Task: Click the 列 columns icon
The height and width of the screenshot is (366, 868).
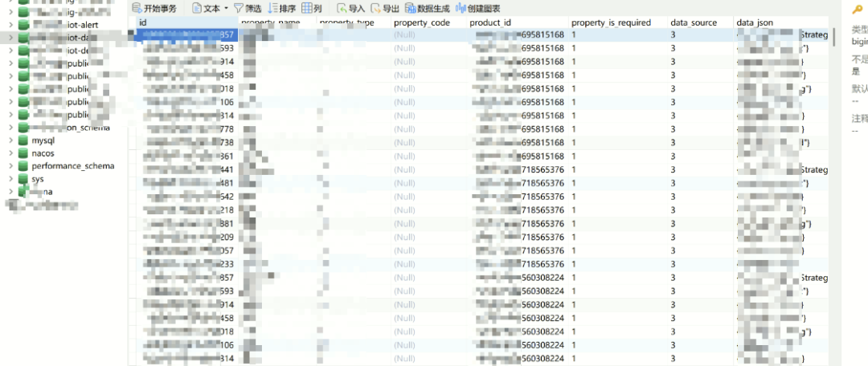Action: (x=307, y=8)
